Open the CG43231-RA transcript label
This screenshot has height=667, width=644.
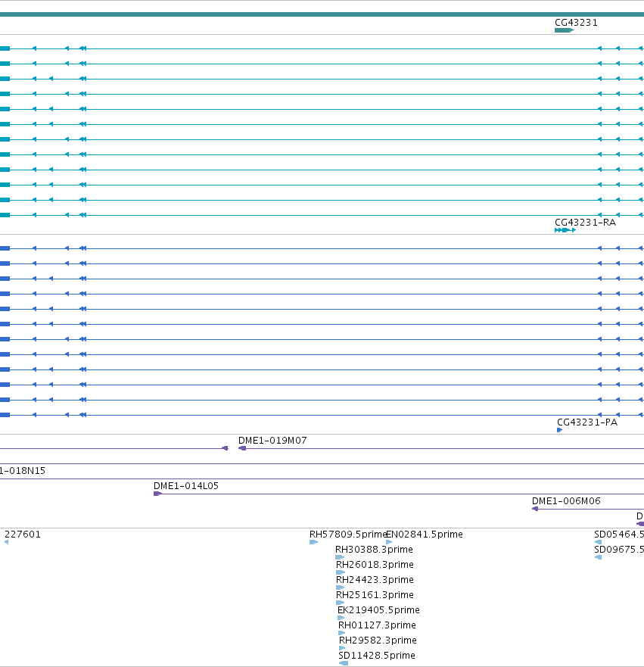pos(585,223)
